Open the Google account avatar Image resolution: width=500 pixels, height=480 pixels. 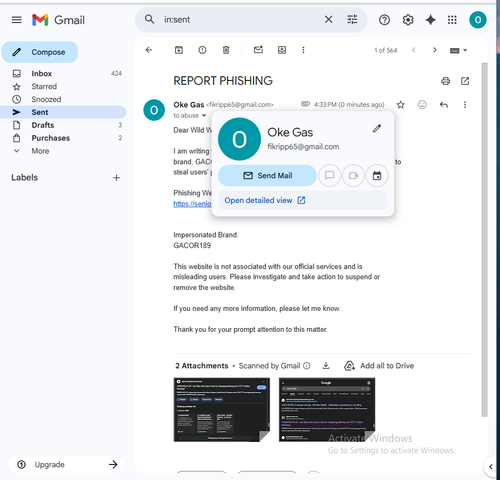click(478, 20)
